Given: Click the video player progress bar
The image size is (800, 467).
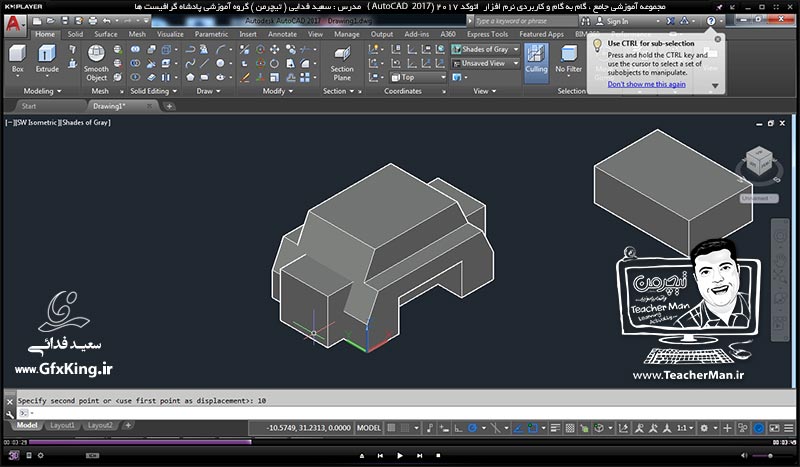Looking at the screenshot, I should coord(399,442).
